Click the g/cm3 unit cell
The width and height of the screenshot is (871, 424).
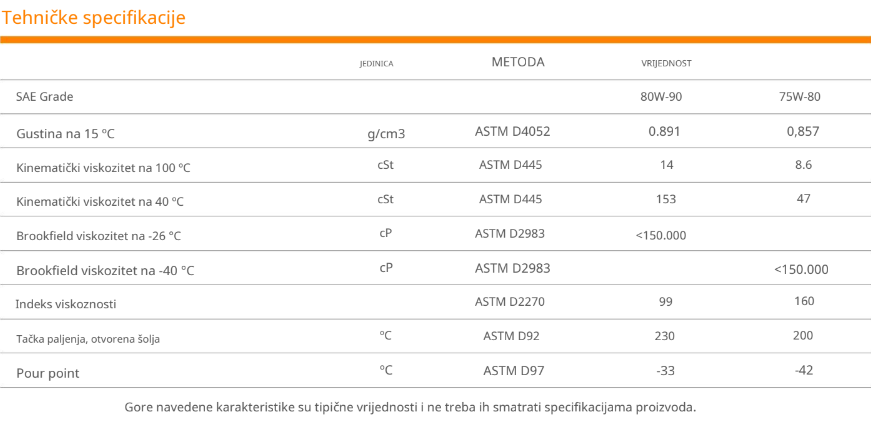click(x=386, y=132)
